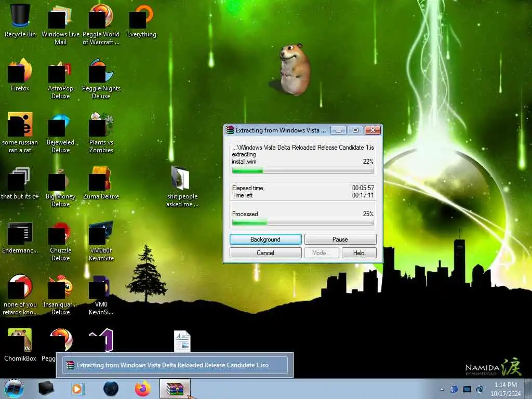Open the Firefox desktop shortcut
The image size is (532, 399).
click(20, 75)
